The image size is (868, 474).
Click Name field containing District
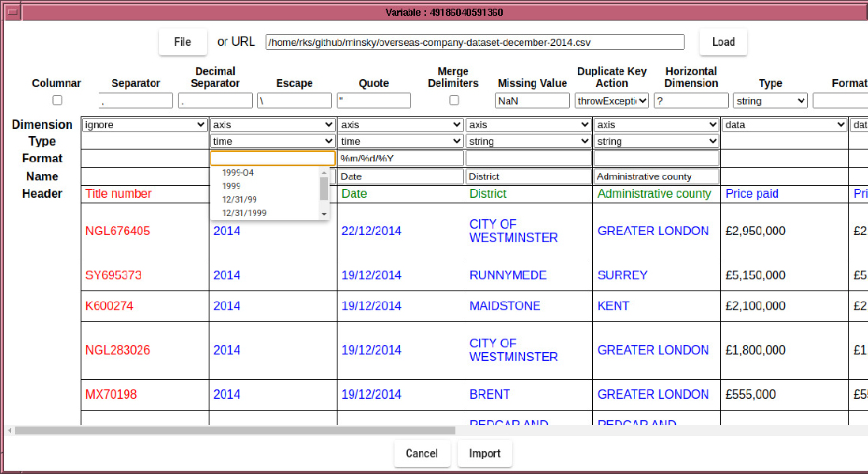pyautogui.click(x=529, y=176)
